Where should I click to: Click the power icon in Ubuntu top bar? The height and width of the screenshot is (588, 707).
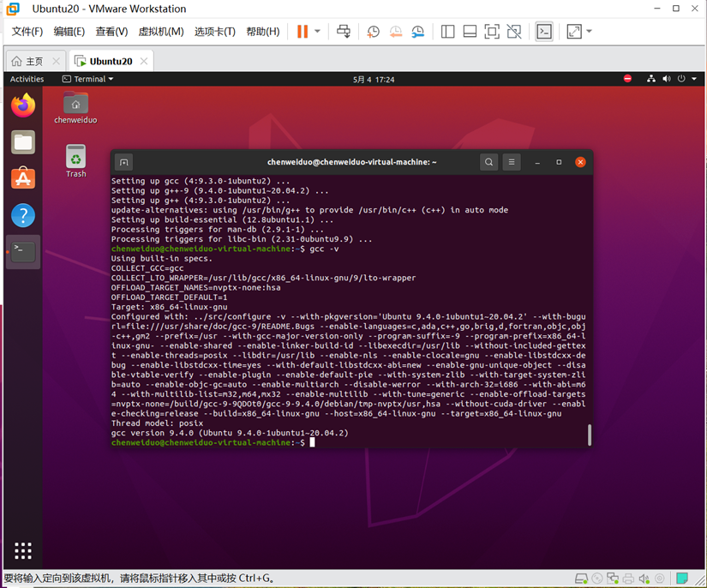(681, 79)
